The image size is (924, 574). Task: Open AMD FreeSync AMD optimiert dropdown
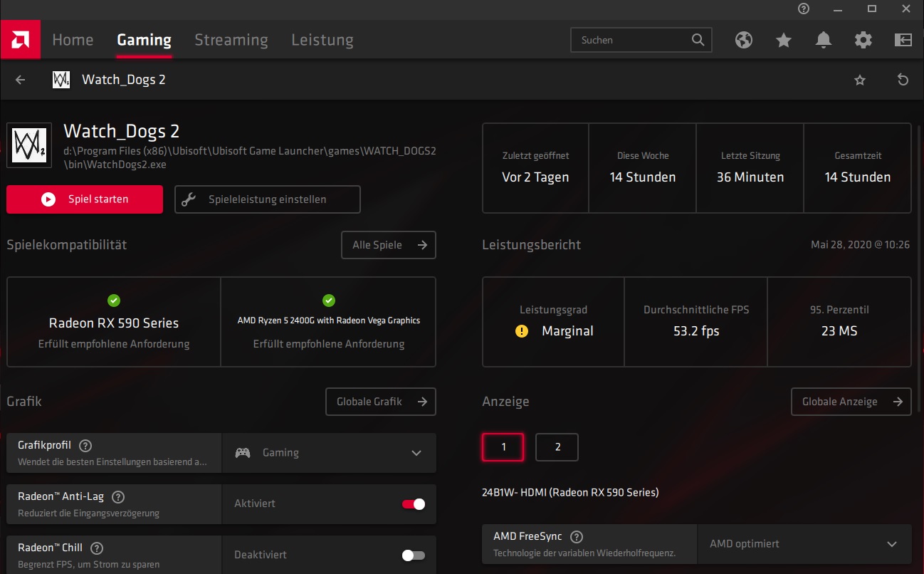[x=804, y=544]
